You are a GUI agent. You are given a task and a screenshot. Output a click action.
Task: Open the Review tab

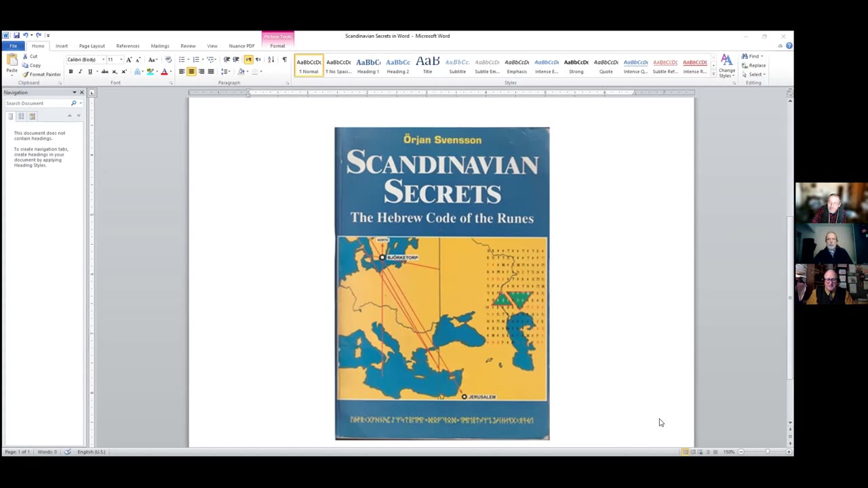pos(188,46)
